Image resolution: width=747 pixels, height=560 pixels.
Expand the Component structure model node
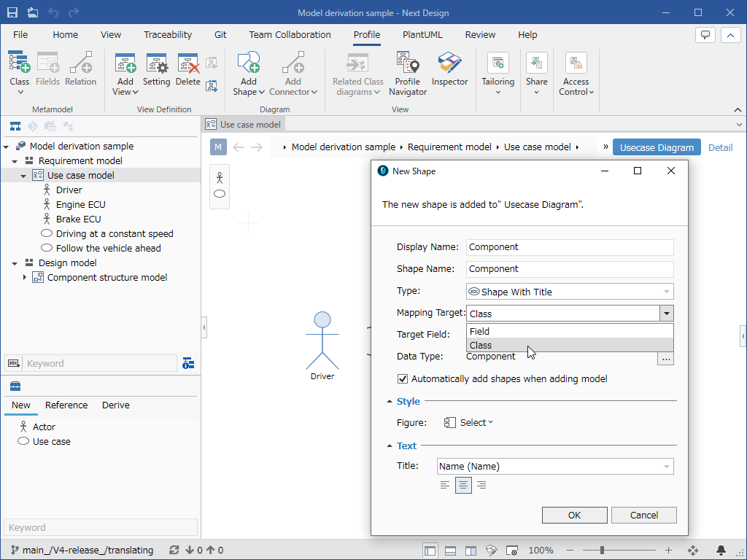pyautogui.click(x=24, y=277)
